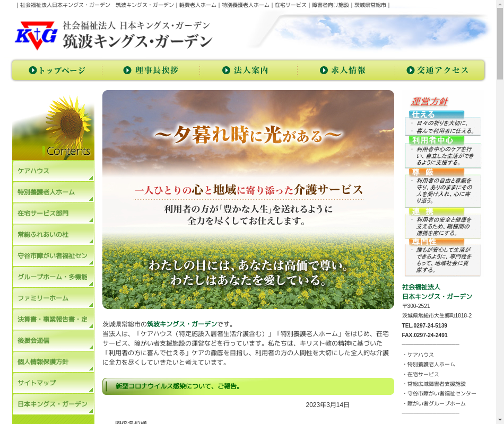Click the KG logo in the header

pyautogui.click(x=36, y=36)
